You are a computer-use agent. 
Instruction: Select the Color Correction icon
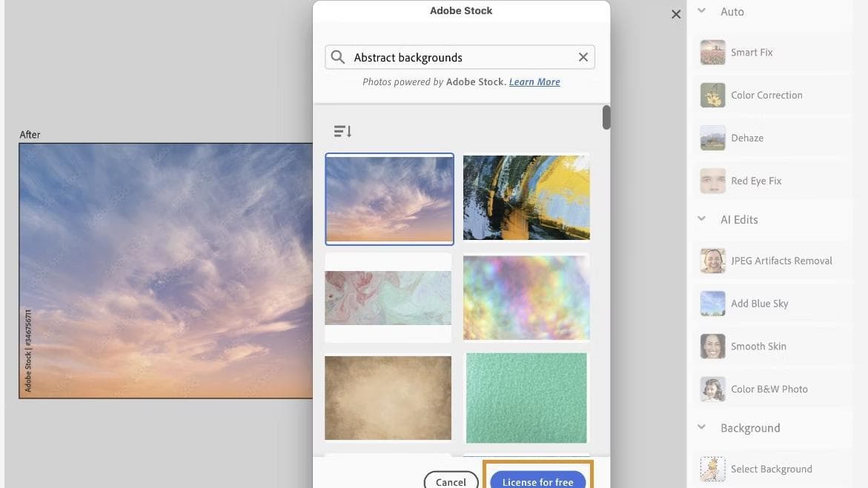tap(712, 96)
